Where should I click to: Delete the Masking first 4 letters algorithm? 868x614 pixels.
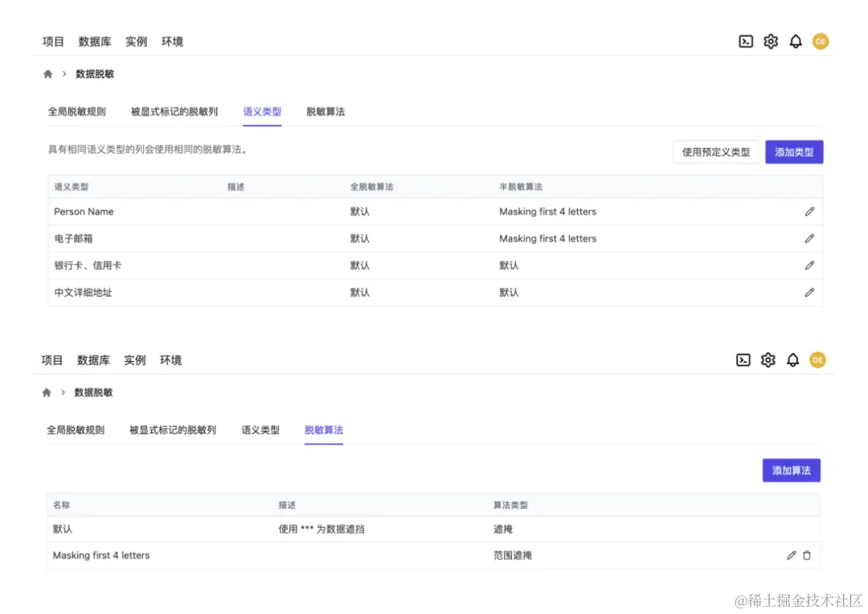[x=807, y=555]
